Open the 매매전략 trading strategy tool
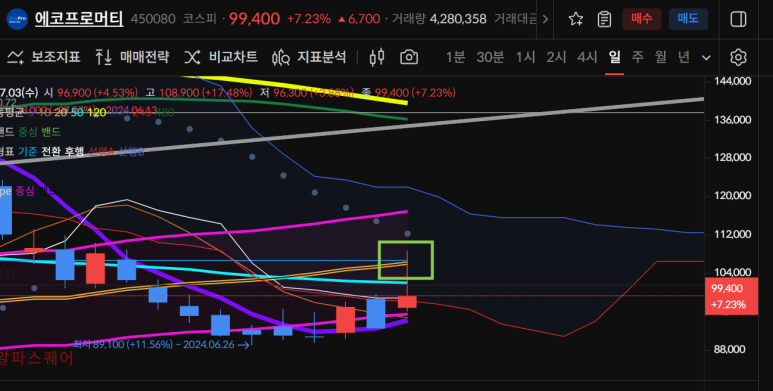 point(132,57)
